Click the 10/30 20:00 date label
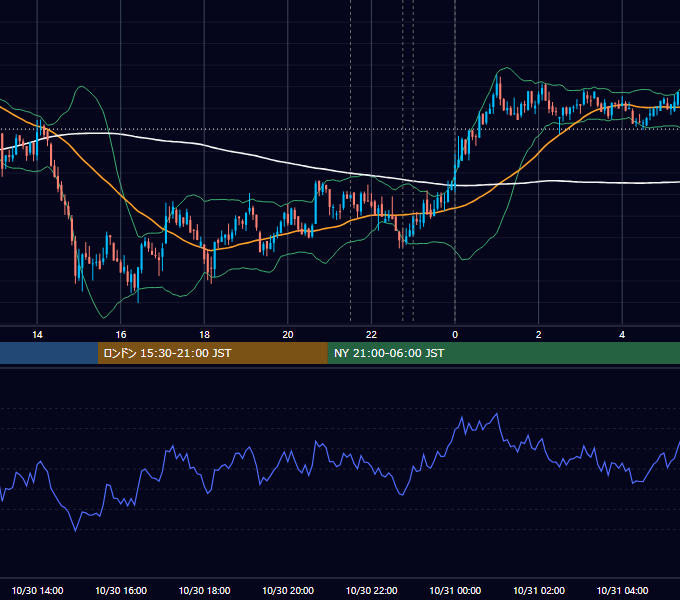 coord(288,590)
